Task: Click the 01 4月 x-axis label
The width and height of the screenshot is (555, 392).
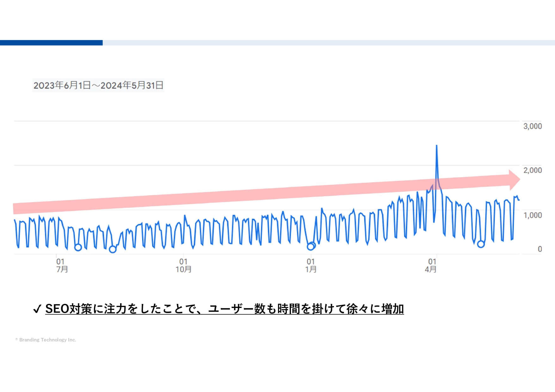Action: pos(431,266)
